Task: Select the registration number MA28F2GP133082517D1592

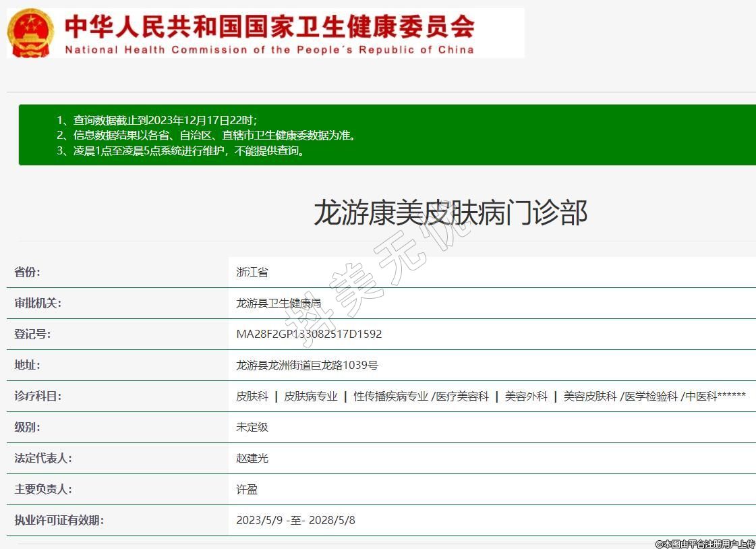Action: tap(309, 335)
